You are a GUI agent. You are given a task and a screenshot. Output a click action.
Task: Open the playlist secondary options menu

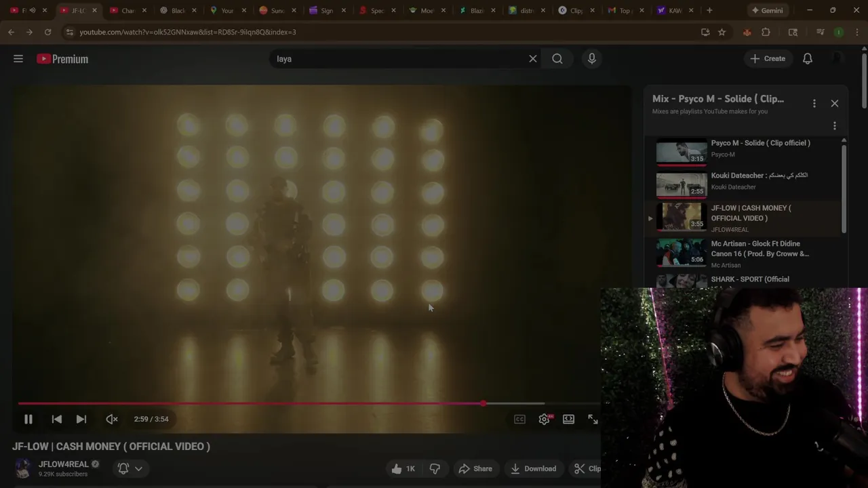coord(835,126)
